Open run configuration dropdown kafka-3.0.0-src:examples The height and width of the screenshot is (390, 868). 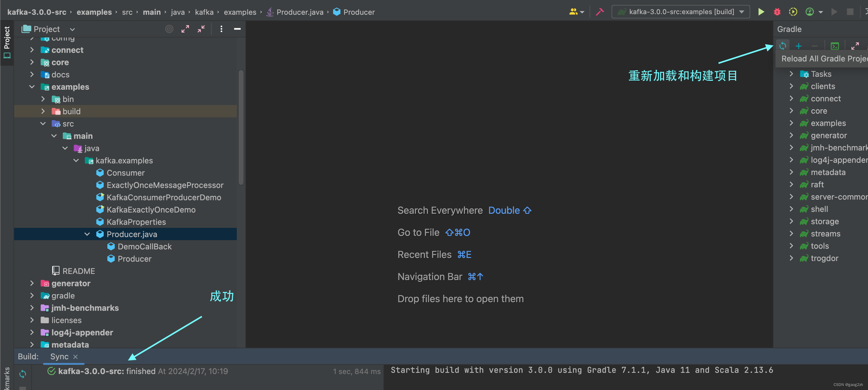pos(680,12)
